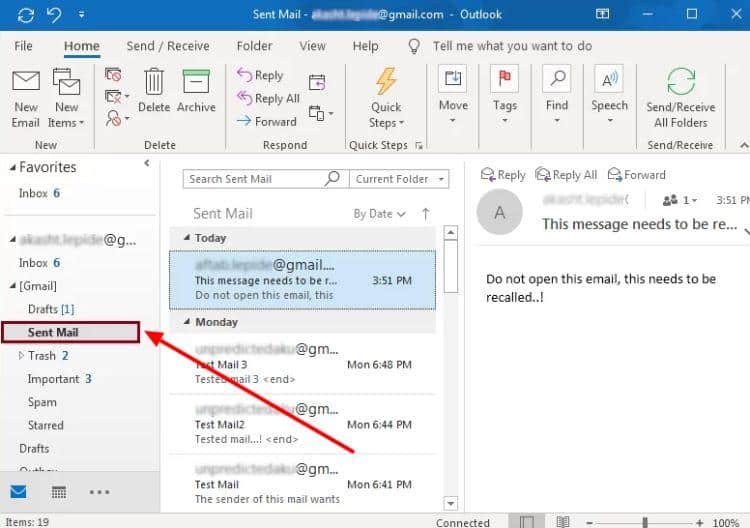Open the Important folder
This screenshot has width=750, height=528.
click(59, 379)
